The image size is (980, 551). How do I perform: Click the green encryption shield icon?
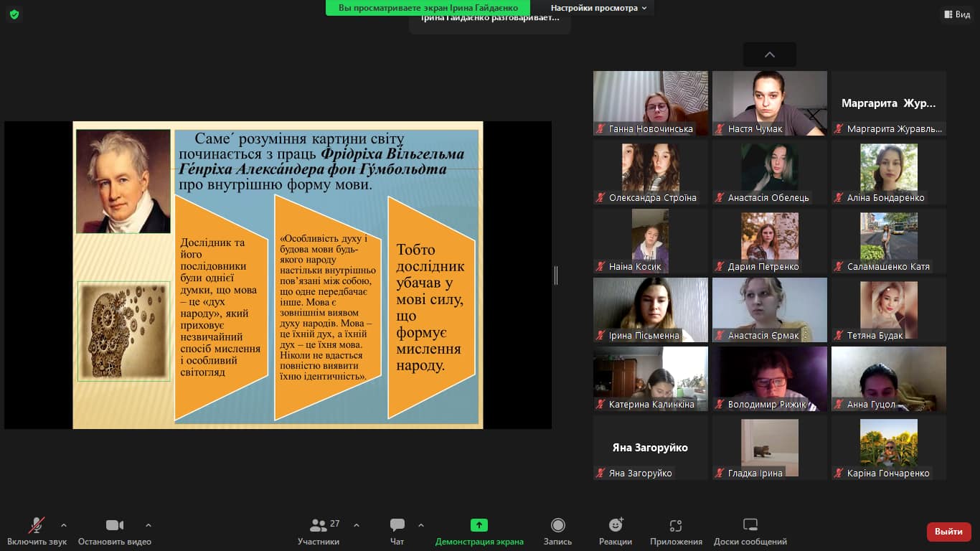pyautogui.click(x=14, y=14)
